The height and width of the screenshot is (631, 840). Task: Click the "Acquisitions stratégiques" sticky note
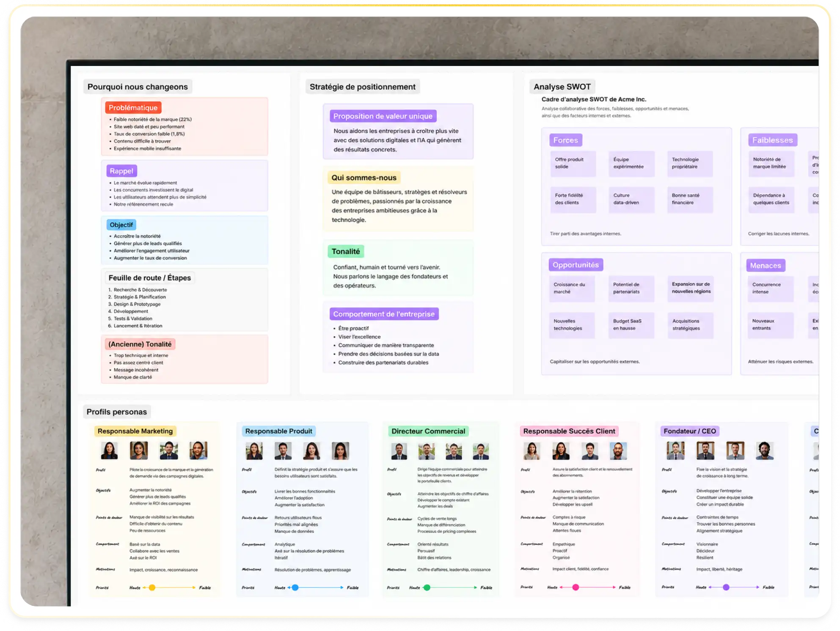tap(691, 325)
